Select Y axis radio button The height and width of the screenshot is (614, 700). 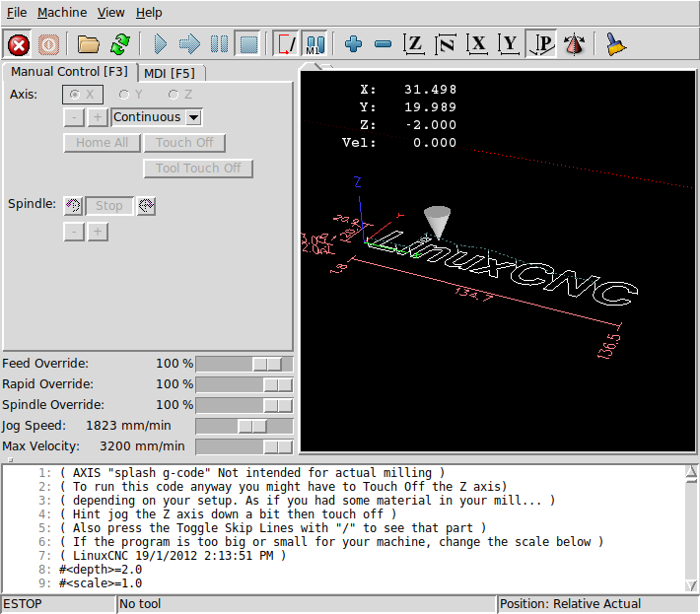[x=130, y=95]
